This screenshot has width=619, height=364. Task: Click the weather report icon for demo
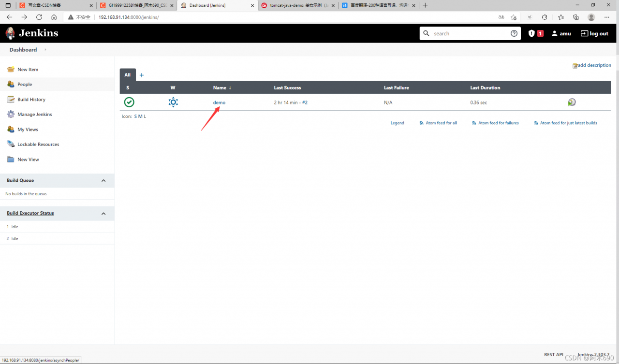click(173, 102)
